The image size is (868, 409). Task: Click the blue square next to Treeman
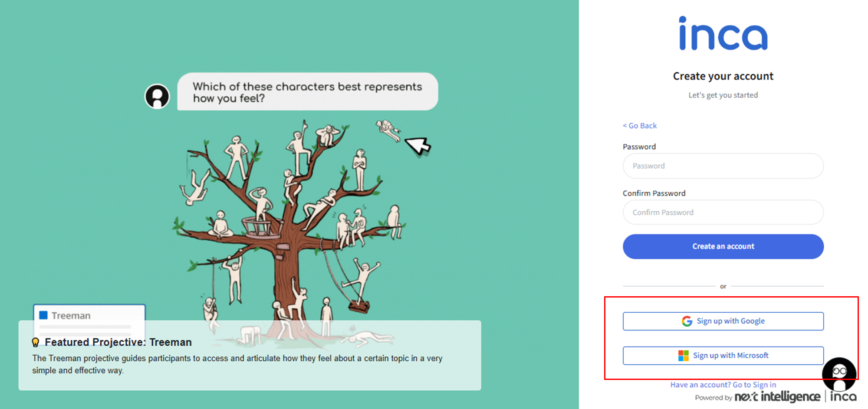click(x=43, y=315)
